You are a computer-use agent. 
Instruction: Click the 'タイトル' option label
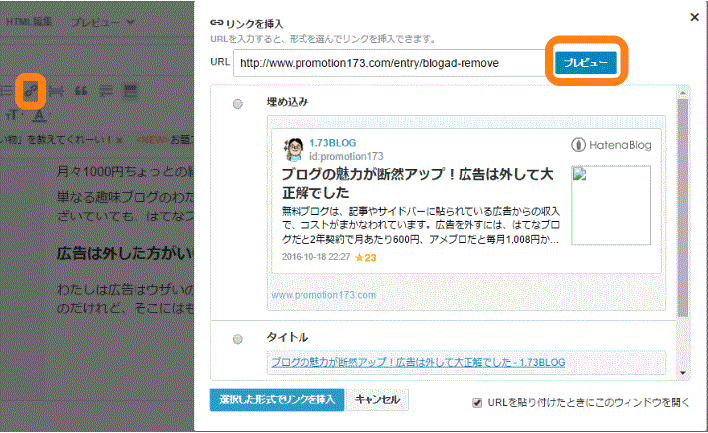coord(287,337)
